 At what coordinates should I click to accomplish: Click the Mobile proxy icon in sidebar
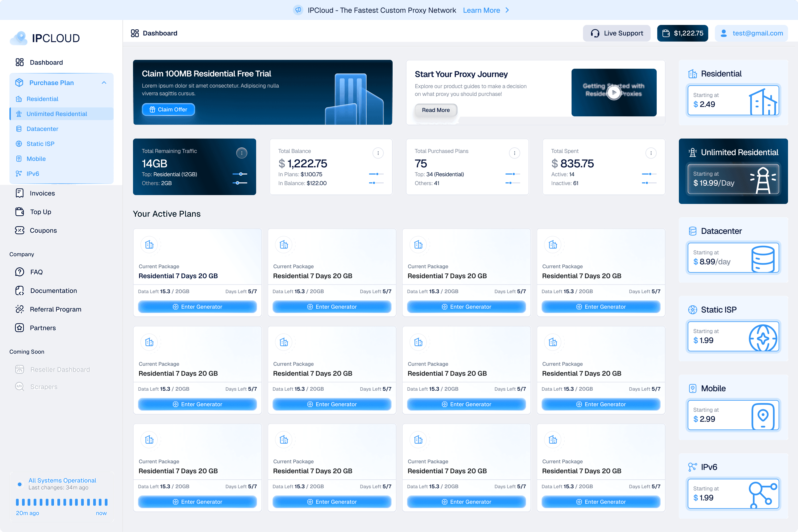[19, 158]
